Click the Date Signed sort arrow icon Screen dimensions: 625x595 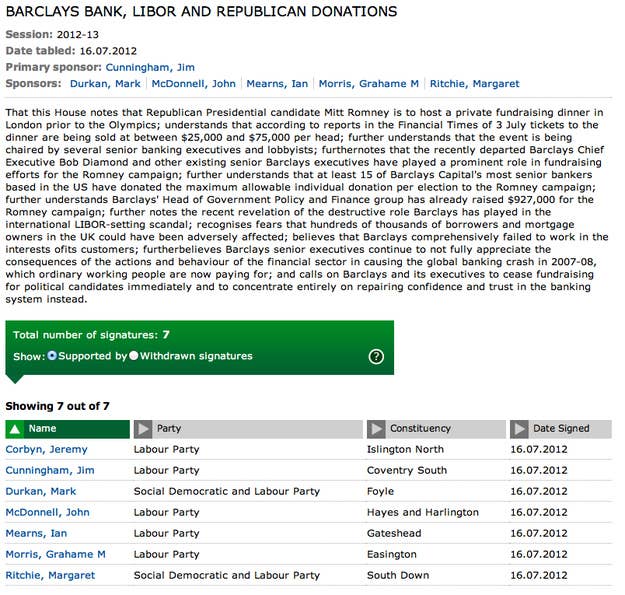click(x=519, y=429)
